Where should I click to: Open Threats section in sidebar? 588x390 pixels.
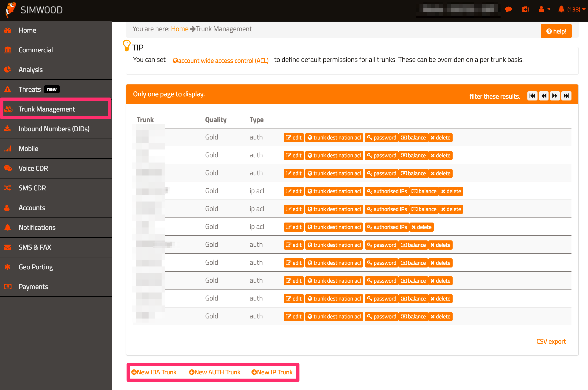click(x=56, y=89)
